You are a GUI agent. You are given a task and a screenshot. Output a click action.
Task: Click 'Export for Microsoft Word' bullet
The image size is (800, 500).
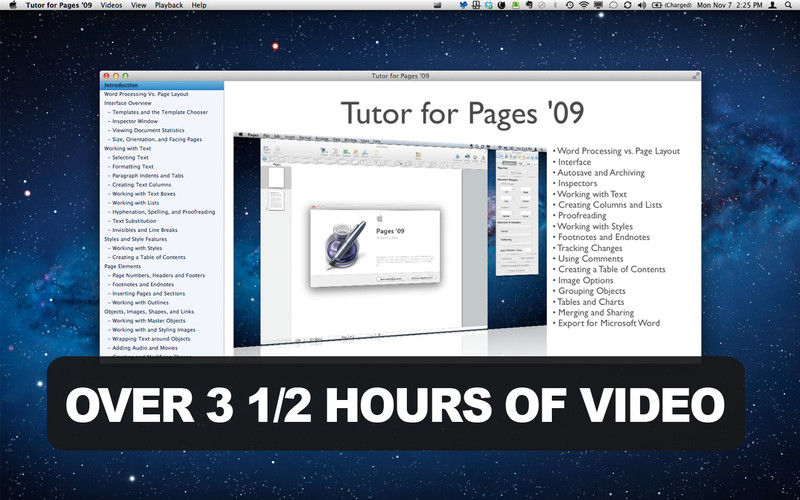click(x=609, y=323)
